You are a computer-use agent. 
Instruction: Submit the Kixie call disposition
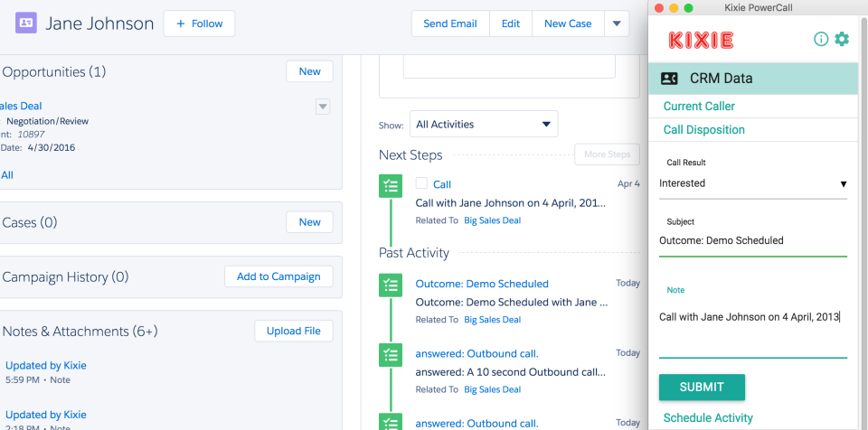pyautogui.click(x=702, y=388)
